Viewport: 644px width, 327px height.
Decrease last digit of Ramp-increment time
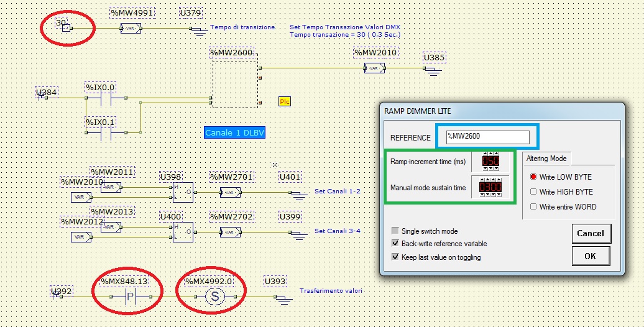coord(497,168)
